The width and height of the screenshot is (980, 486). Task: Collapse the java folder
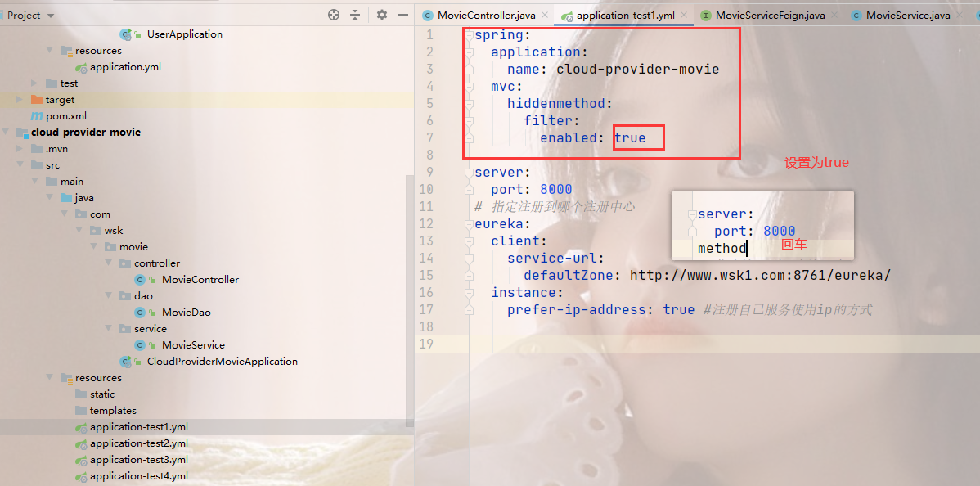49,198
